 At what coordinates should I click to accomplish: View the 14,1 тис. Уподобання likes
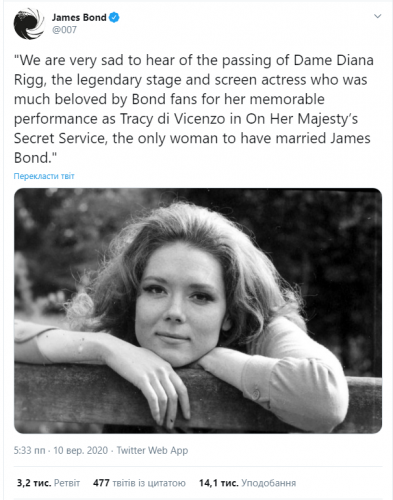[x=247, y=483]
